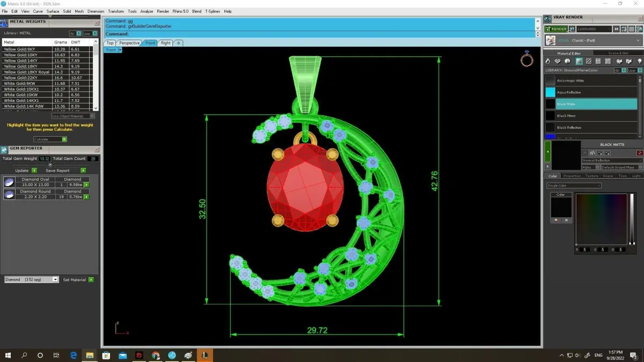Click the red reset icon under BLACK MATTE
This screenshot has width=644, height=362.
640,153
